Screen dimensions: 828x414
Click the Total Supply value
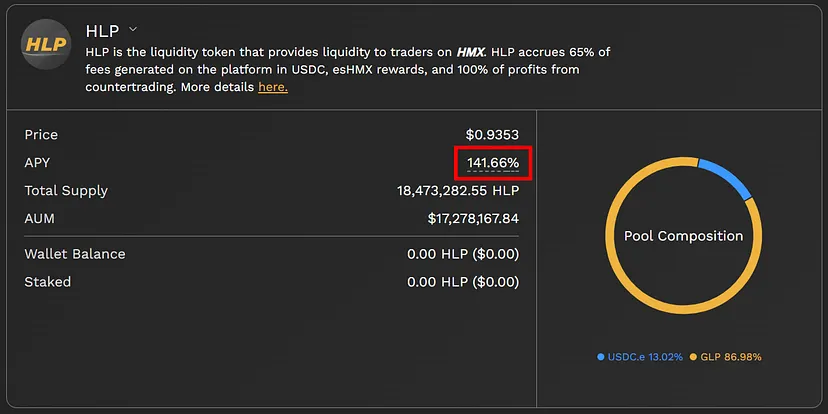tap(457, 191)
